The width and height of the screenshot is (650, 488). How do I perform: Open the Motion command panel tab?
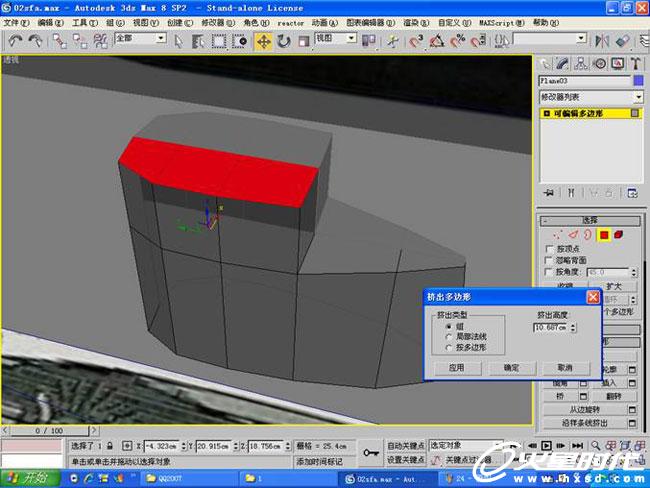[599, 63]
